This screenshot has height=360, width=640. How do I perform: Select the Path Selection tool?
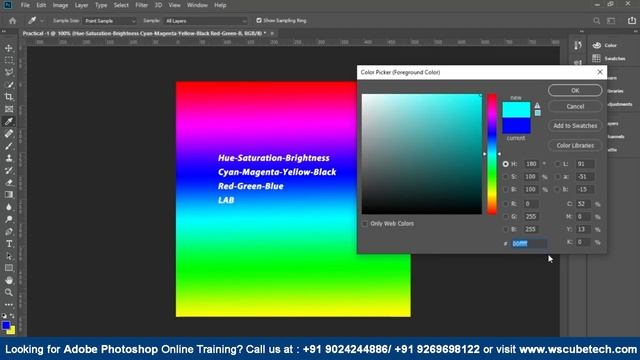(9, 256)
